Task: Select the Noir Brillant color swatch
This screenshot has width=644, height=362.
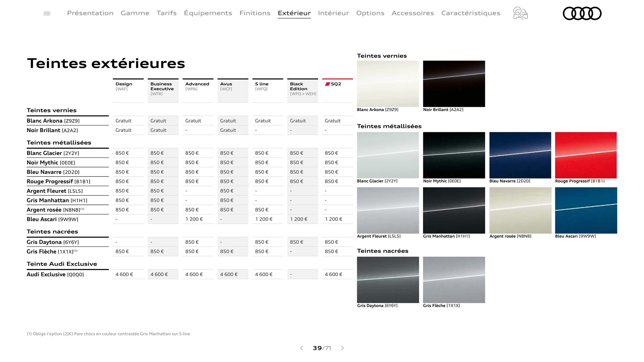Action: coord(454,84)
